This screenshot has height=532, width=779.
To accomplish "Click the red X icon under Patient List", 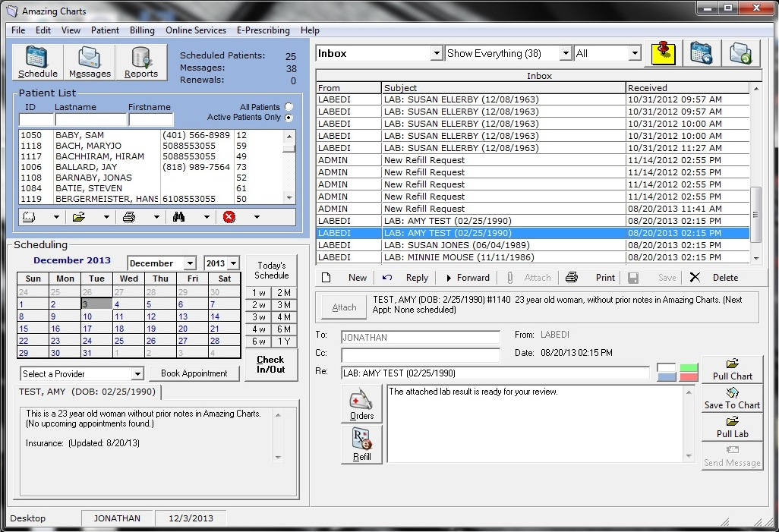I will tap(229, 217).
